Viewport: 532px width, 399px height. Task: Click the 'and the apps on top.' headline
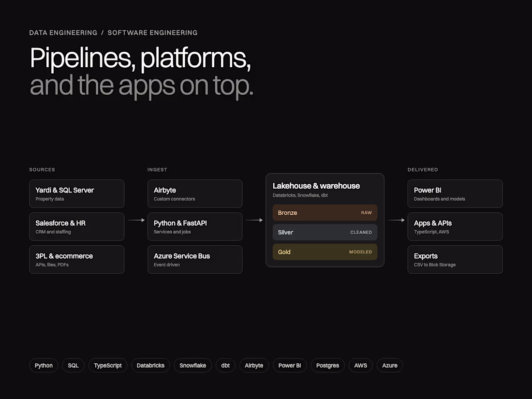click(x=142, y=86)
